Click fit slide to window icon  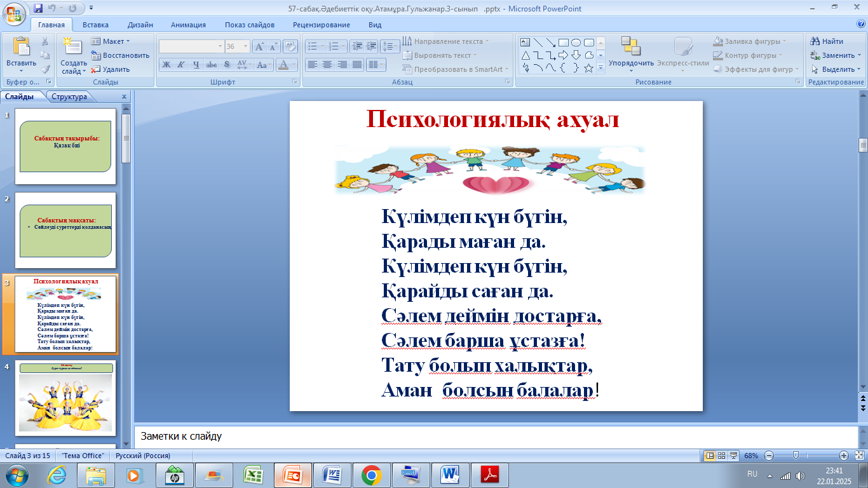[x=858, y=456]
